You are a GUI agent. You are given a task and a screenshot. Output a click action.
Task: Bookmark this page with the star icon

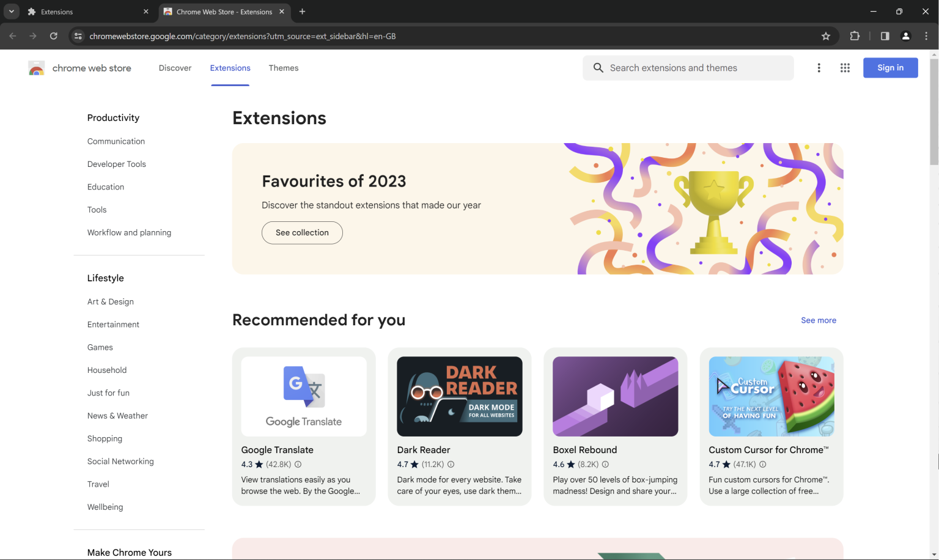826,36
